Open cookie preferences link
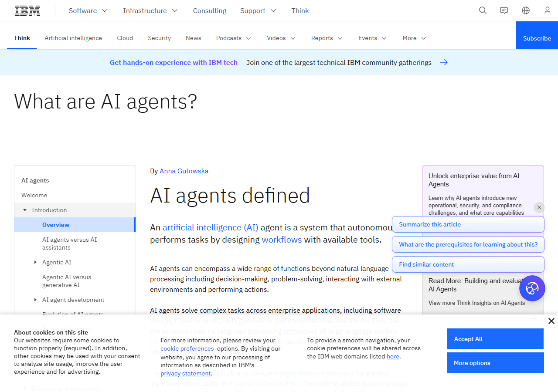Image resolution: width=558 pixels, height=392 pixels. pyautogui.click(x=187, y=348)
